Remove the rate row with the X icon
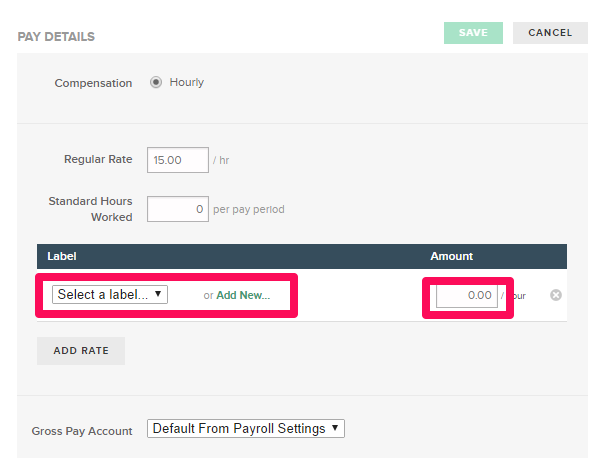This screenshot has width=604, height=464. 555,295
